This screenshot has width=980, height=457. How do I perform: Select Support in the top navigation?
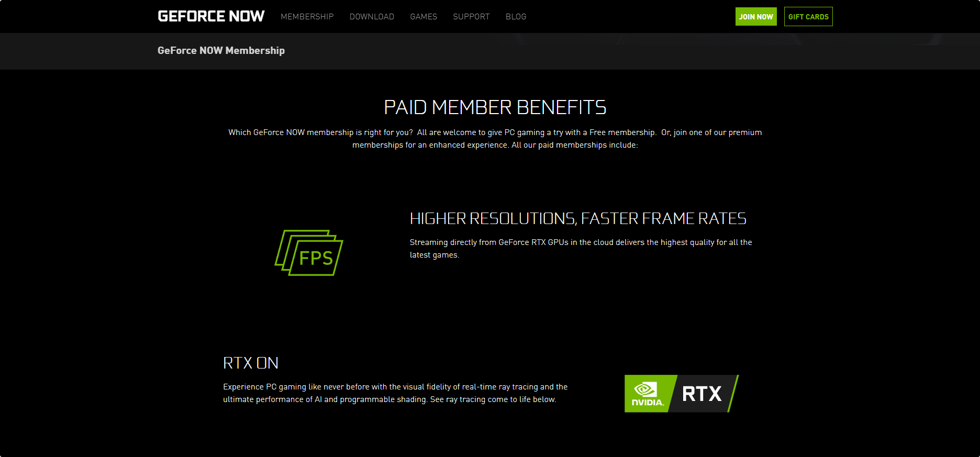471,17
